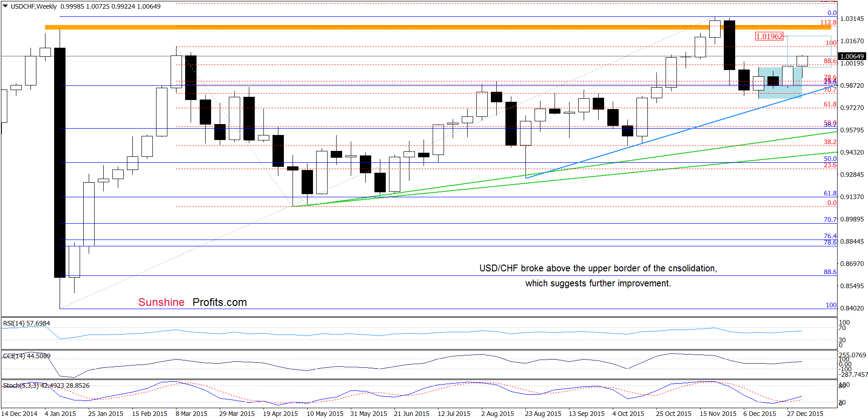Click the 25 Oct 2015 date label

click(674, 414)
